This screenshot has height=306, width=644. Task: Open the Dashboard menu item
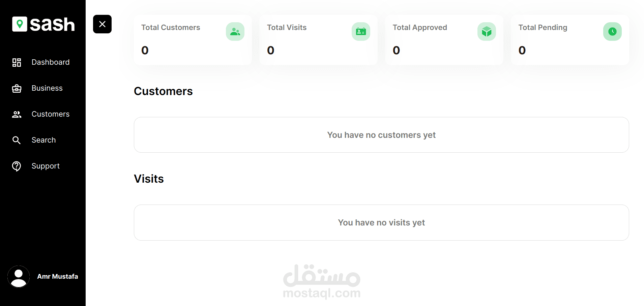[51, 62]
